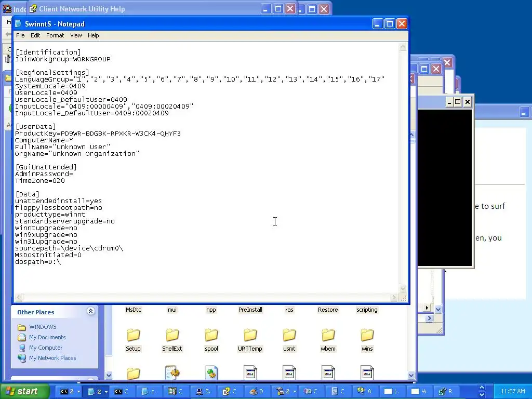The height and width of the screenshot is (399, 532).
Task: Click the $winnt$ Notepad title bar icon
Action: [x=18, y=24]
